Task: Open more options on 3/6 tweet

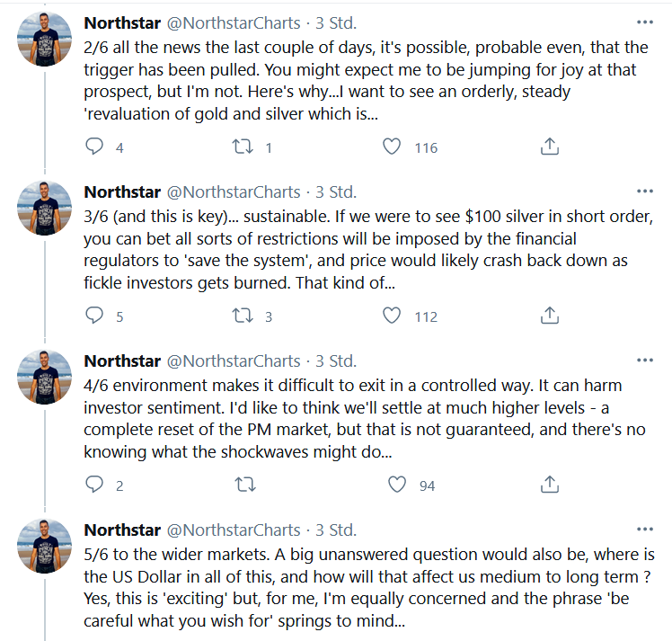Action: click(x=645, y=191)
